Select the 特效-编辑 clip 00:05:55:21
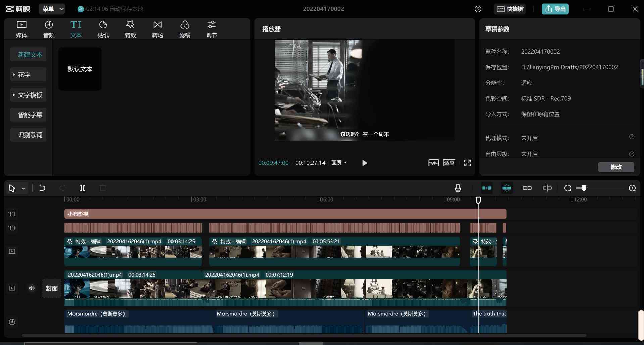Viewport: 644px width, 345px height. [334, 251]
